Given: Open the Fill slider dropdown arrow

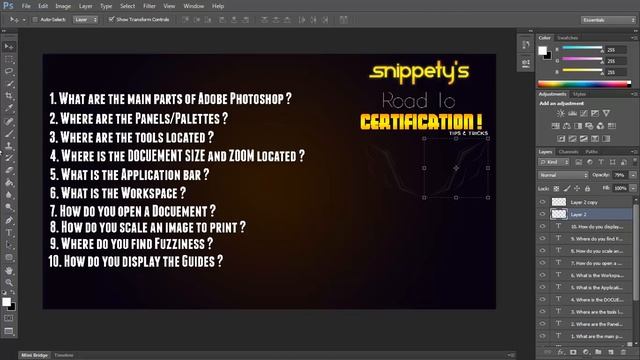Looking at the screenshot, I should coord(633,188).
